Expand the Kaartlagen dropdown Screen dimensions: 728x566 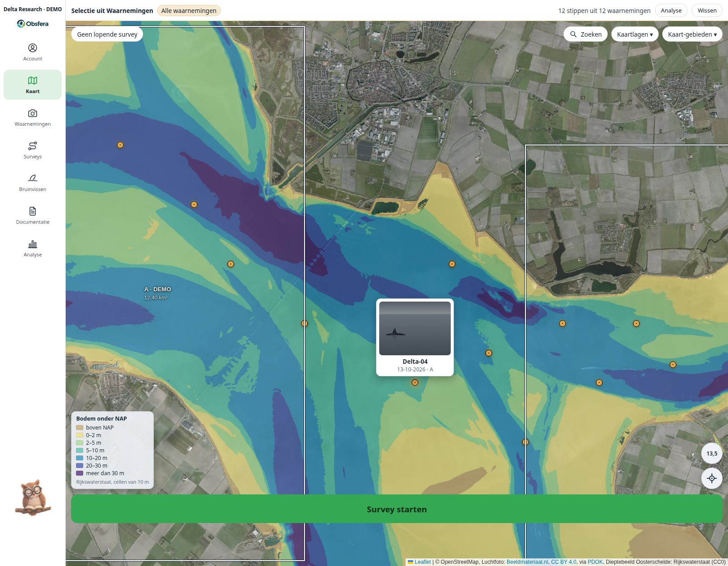[635, 34]
